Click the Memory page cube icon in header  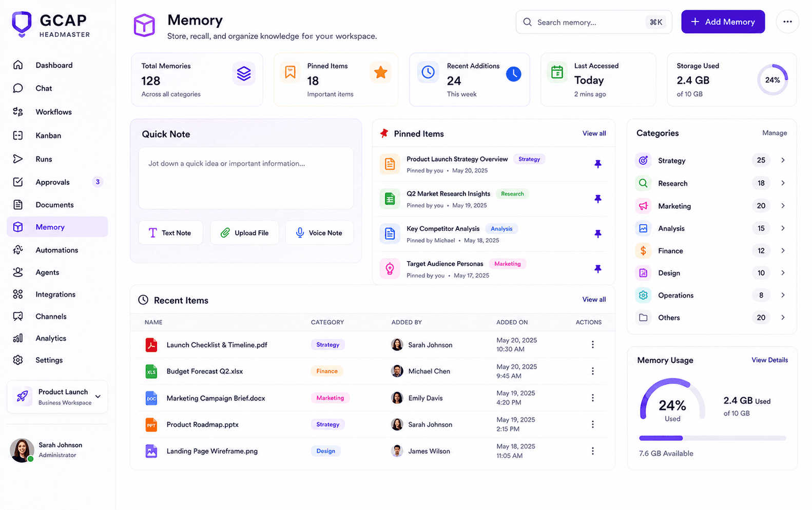coord(144,25)
